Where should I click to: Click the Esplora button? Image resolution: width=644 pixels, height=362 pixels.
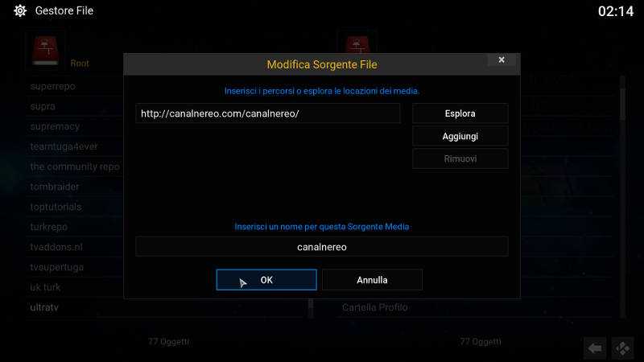point(460,113)
